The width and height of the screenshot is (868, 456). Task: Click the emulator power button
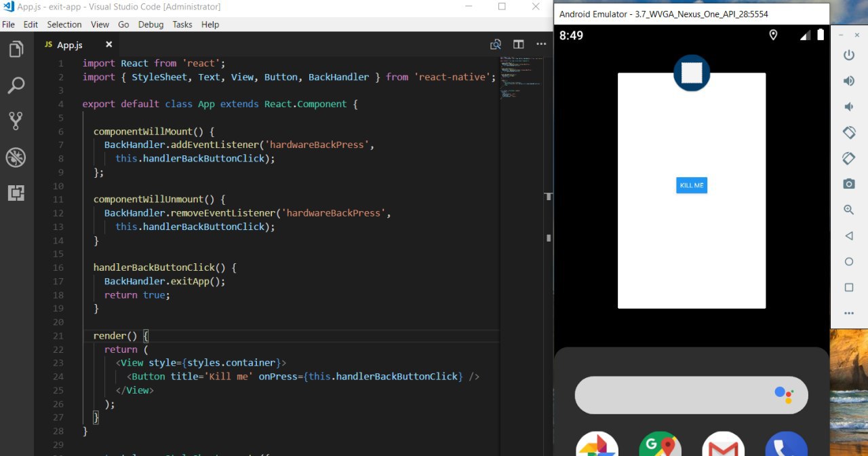[848, 55]
